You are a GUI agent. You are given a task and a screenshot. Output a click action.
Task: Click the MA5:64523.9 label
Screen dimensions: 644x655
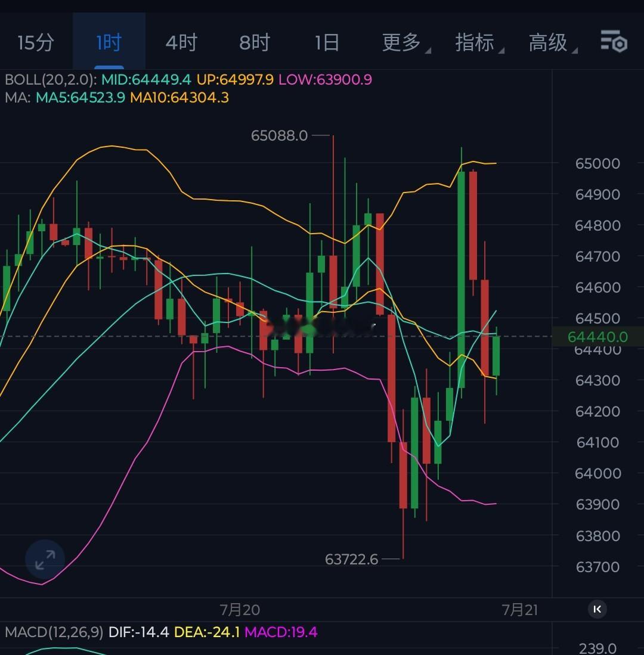tap(80, 97)
